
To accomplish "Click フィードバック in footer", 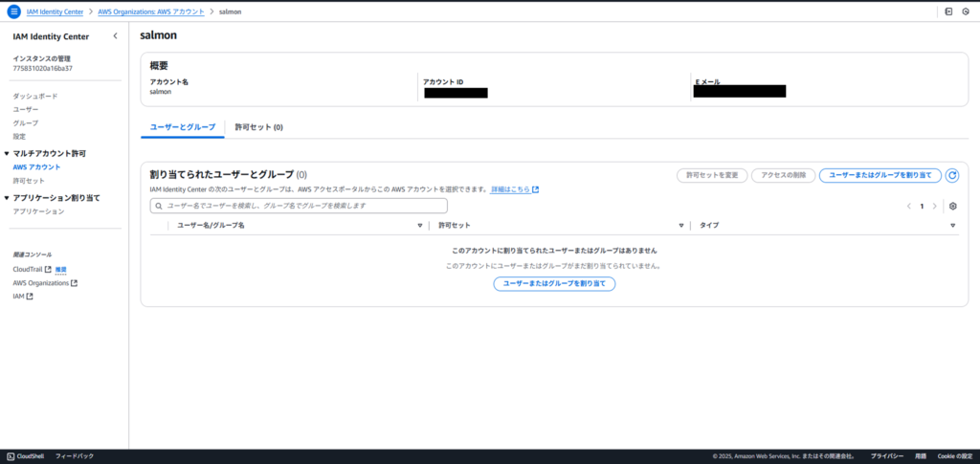I will (x=75, y=456).
